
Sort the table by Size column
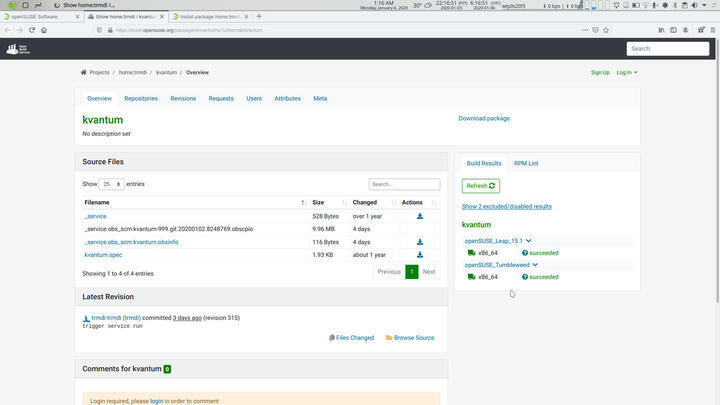pos(329,202)
